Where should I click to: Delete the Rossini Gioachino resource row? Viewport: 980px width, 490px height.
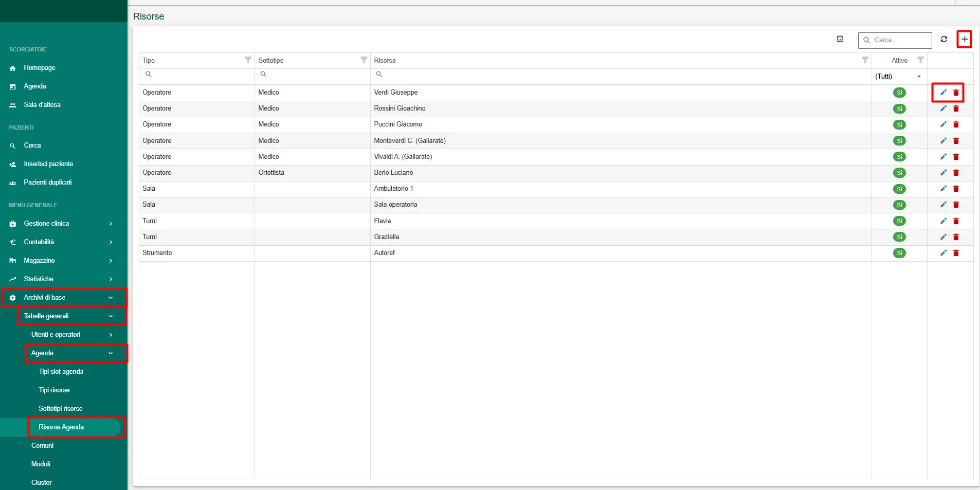(956, 108)
